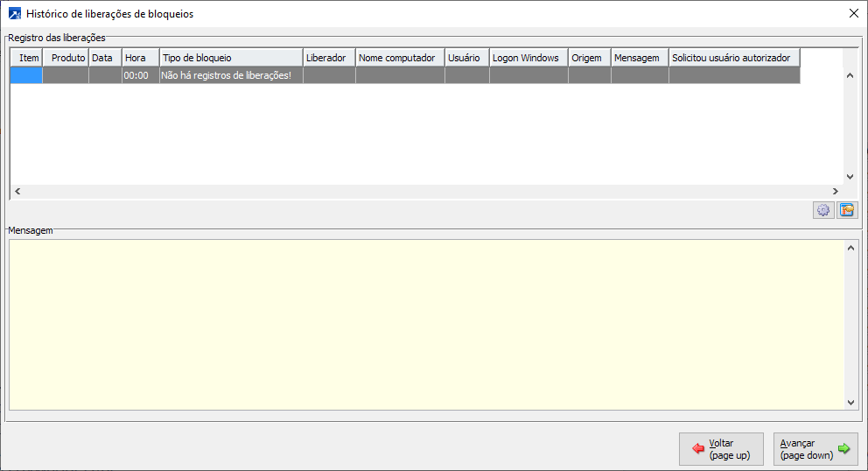Image resolution: width=868 pixels, height=471 pixels.
Task: Sort by the Item column header
Action: (26, 58)
